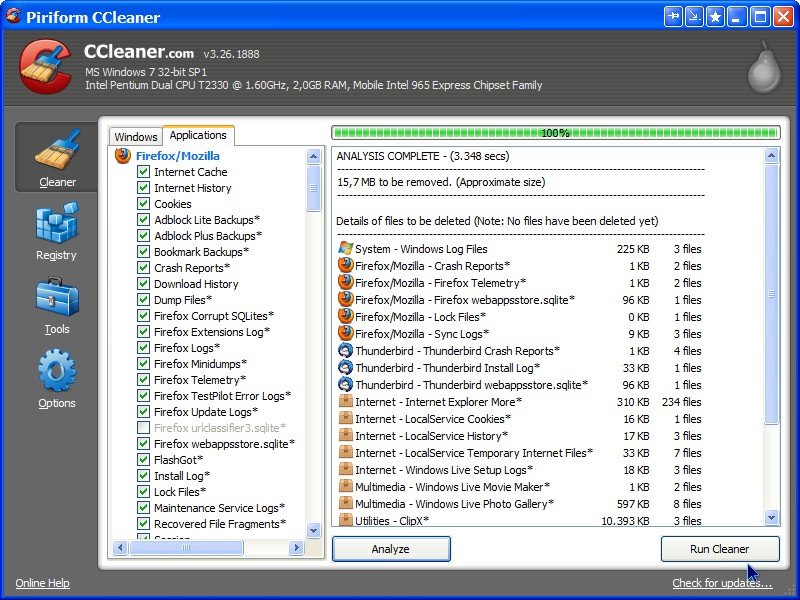Click the title bar pin arrow button
Screen dimensions: 800x600
673,17
